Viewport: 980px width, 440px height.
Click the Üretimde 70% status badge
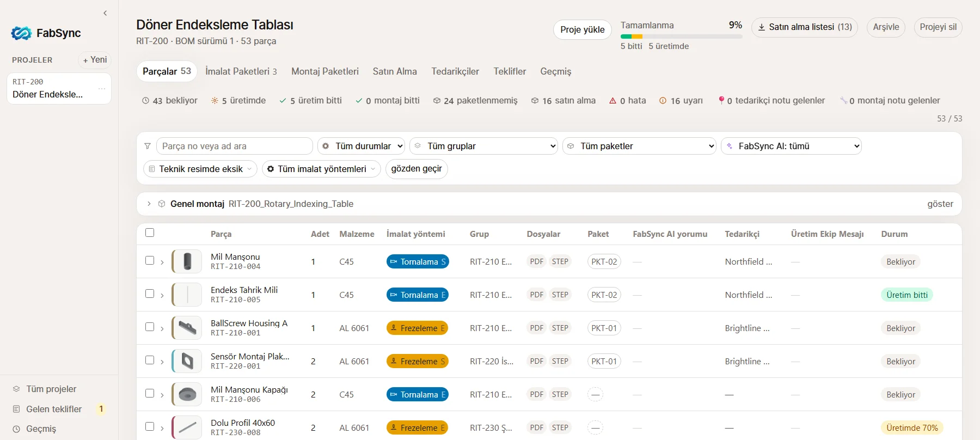coord(912,428)
